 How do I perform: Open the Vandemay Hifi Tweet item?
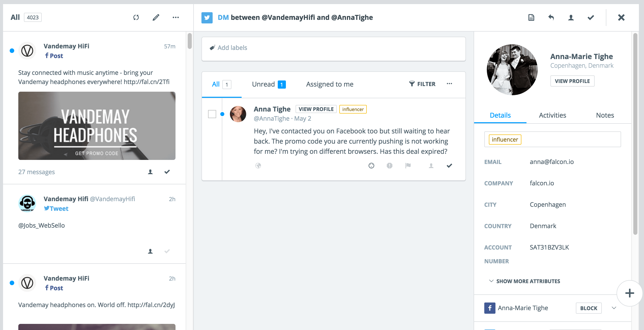coord(94,224)
